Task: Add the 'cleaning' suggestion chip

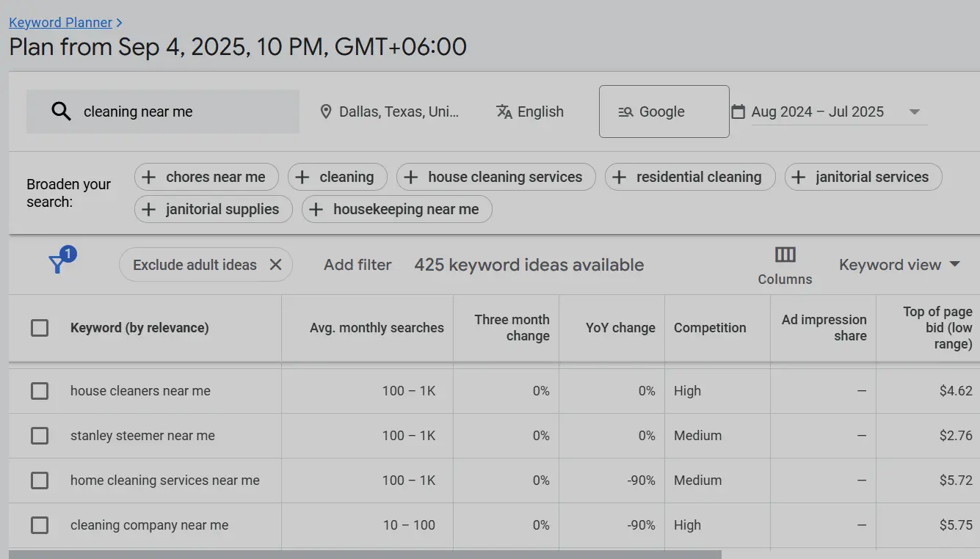Action: (x=338, y=177)
